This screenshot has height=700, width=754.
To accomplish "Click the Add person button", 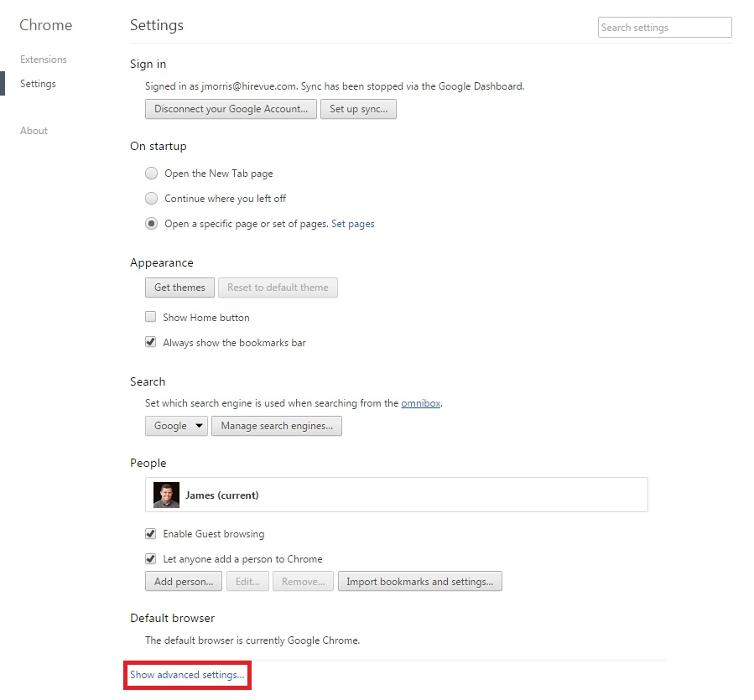I will point(183,581).
